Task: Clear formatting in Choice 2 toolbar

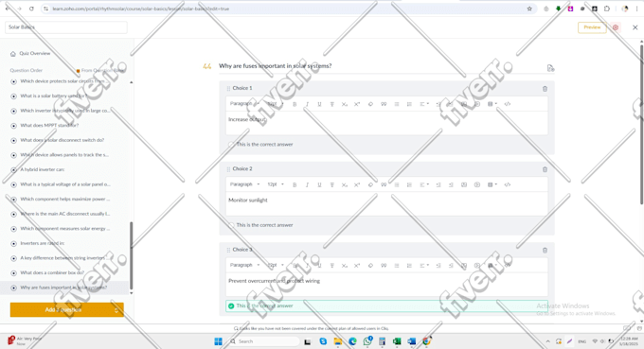Action: point(370,185)
